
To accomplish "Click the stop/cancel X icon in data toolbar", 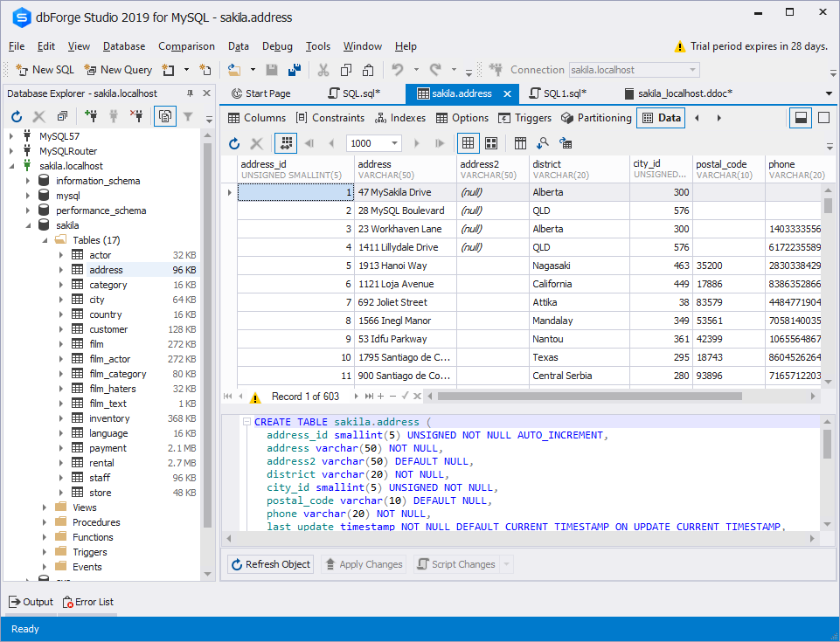I will click(x=257, y=143).
